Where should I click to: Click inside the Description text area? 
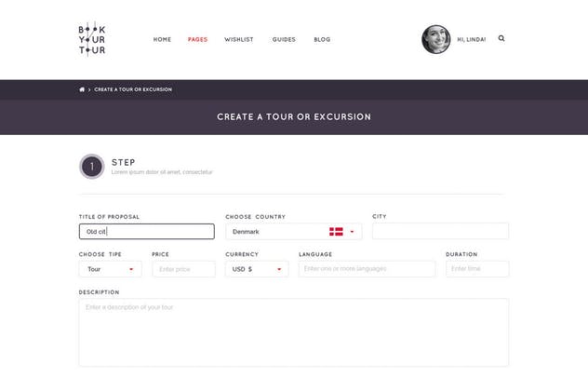coord(293,332)
